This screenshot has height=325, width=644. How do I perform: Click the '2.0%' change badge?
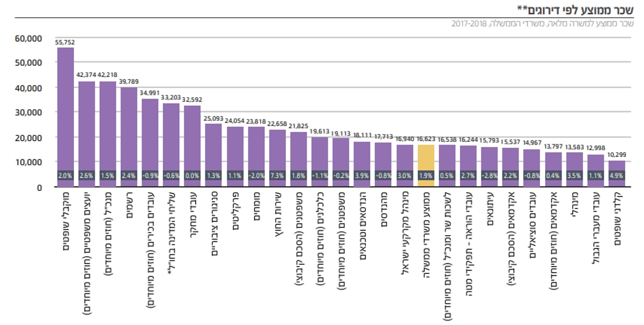pos(65,175)
